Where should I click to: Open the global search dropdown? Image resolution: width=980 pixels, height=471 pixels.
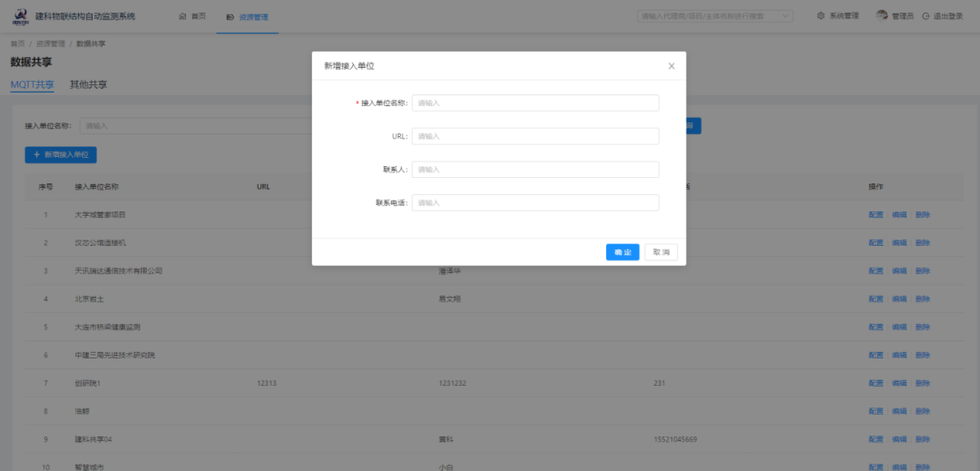715,16
